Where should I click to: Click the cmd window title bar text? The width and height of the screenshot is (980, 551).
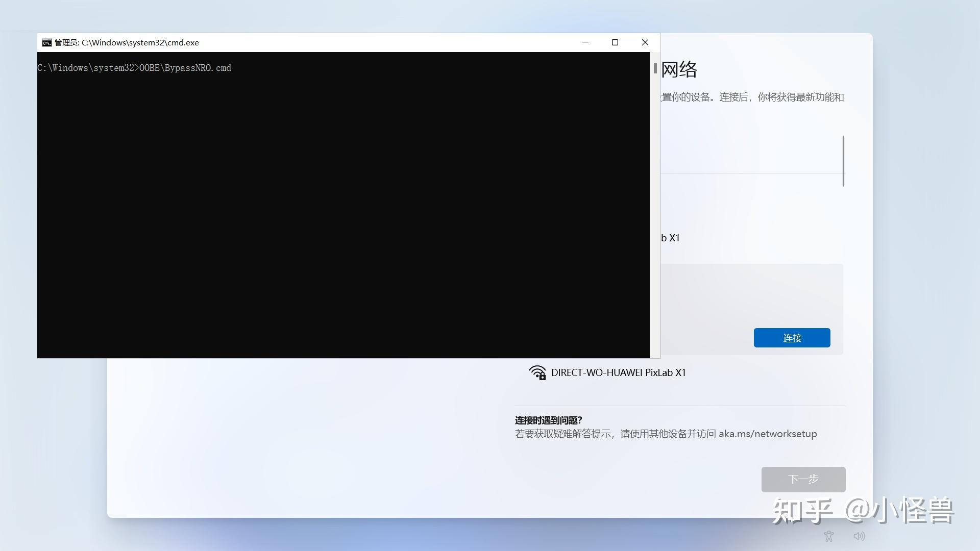pyautogui.click(x=127, y=42)
